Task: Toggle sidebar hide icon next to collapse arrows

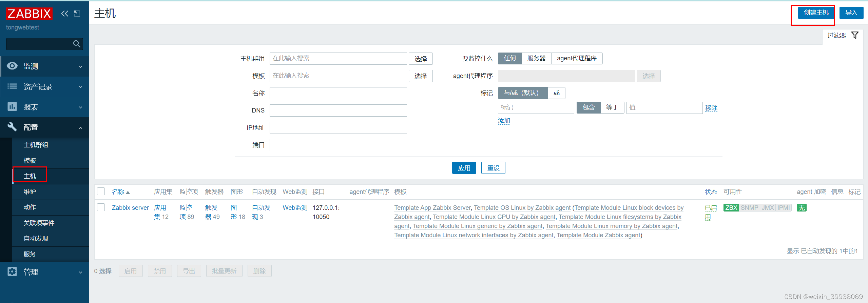Action: pyautogui.click(x=77, y=14)
